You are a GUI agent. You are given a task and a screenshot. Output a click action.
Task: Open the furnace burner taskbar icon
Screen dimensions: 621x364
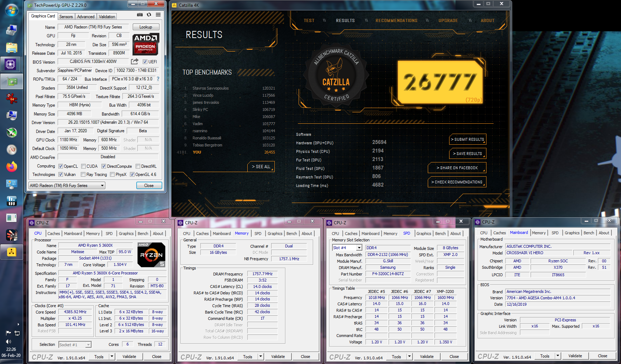[x=11, y=235]
